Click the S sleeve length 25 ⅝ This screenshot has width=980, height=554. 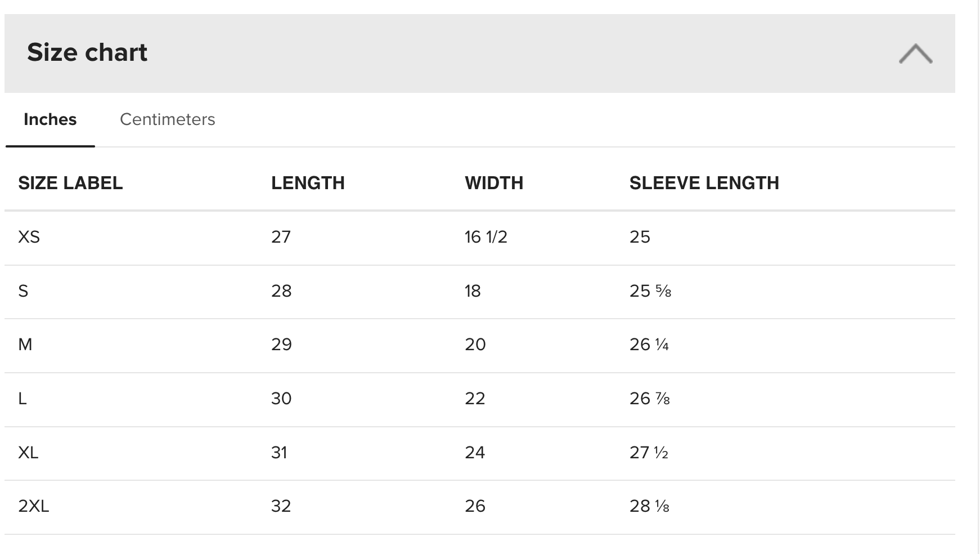pyautogui.click(x=650, y=291)
